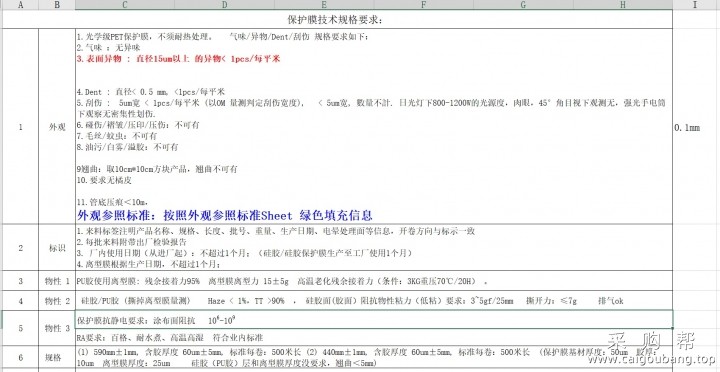Viewport: 720px width, 372px height.
Task: Select column B header
Action: [x=57, y=5]
